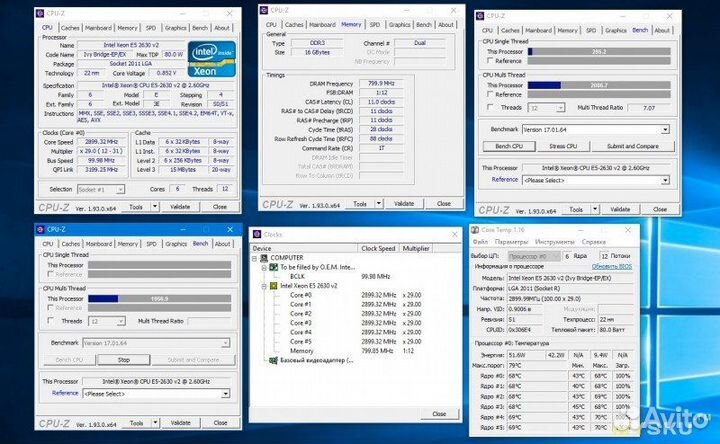
Task: Switch to Caches tab in CPU tab window
Action: 70,28
